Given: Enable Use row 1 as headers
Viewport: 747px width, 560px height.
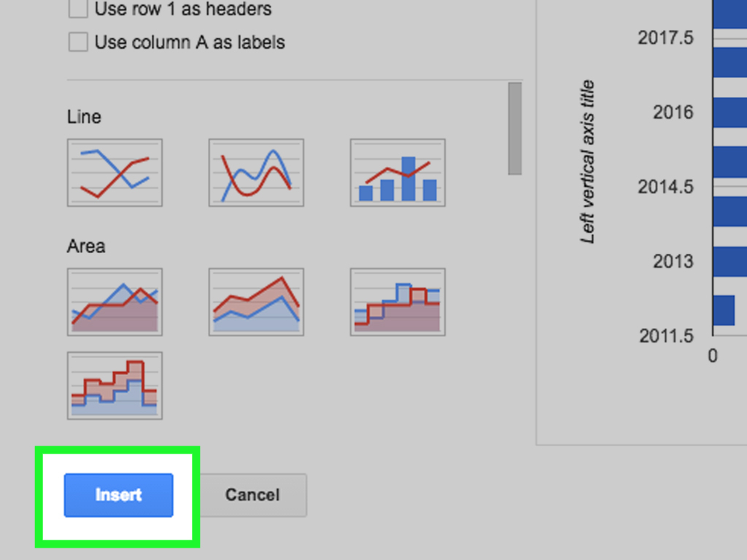Looking at the screenshot, I should [78, 9].
